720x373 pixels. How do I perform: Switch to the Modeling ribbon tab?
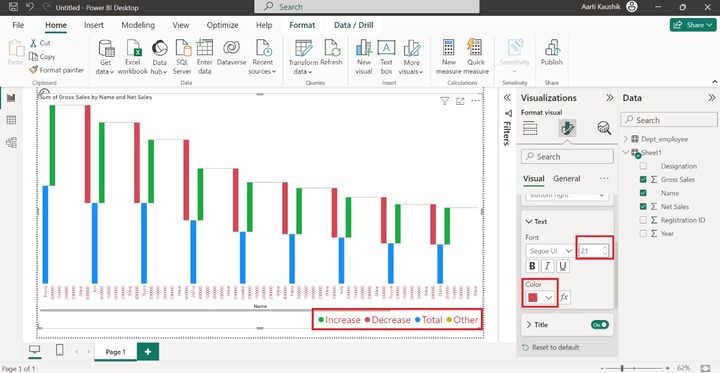[138, 25]
